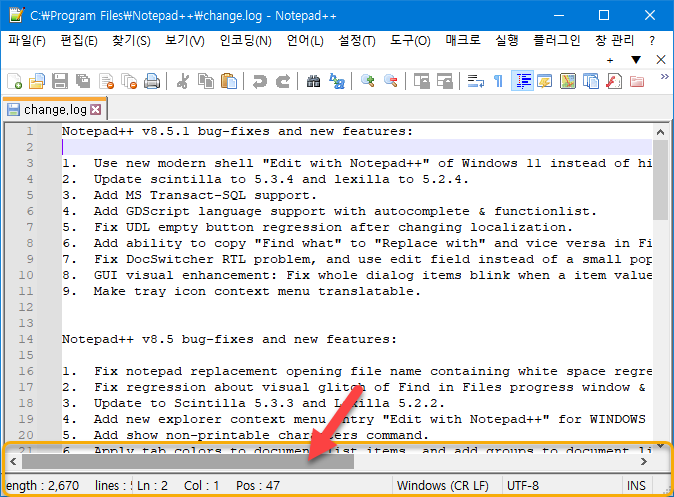Click the plus button below menu bar

[x=610, y=60]
